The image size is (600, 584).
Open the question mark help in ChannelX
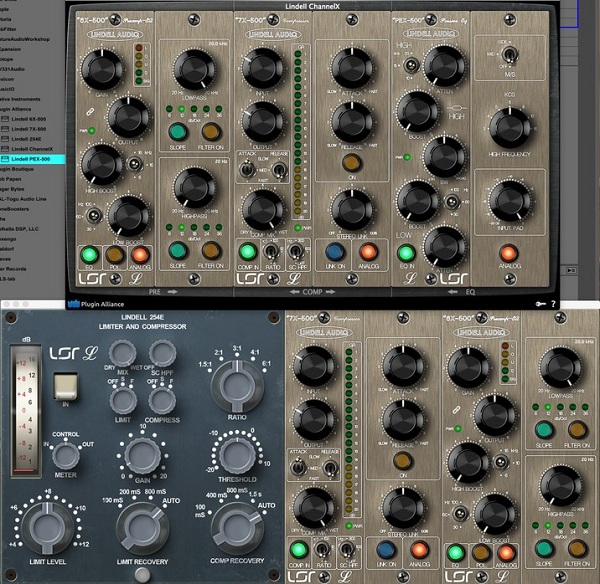tap(553, 304)
